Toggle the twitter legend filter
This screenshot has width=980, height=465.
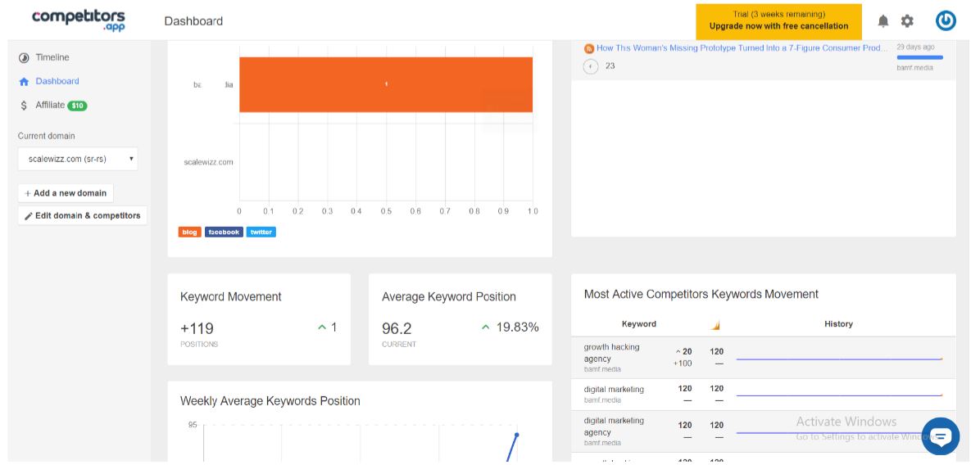point(261,232)
